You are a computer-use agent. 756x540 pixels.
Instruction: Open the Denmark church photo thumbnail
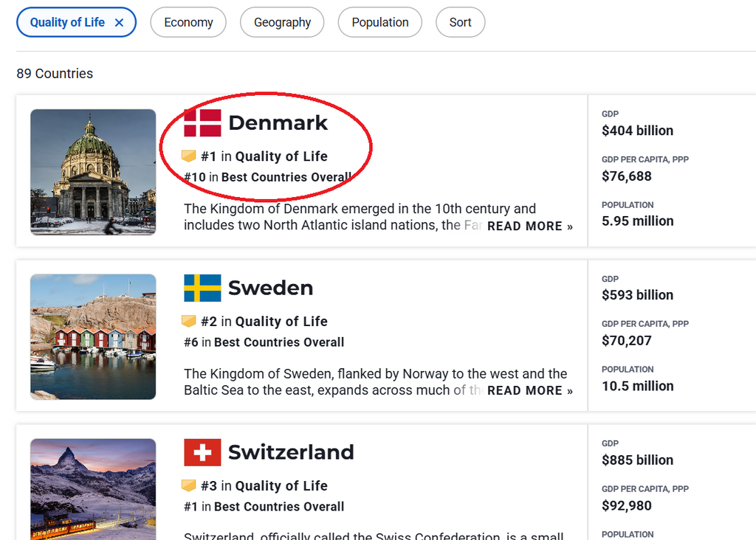[93, 172]
